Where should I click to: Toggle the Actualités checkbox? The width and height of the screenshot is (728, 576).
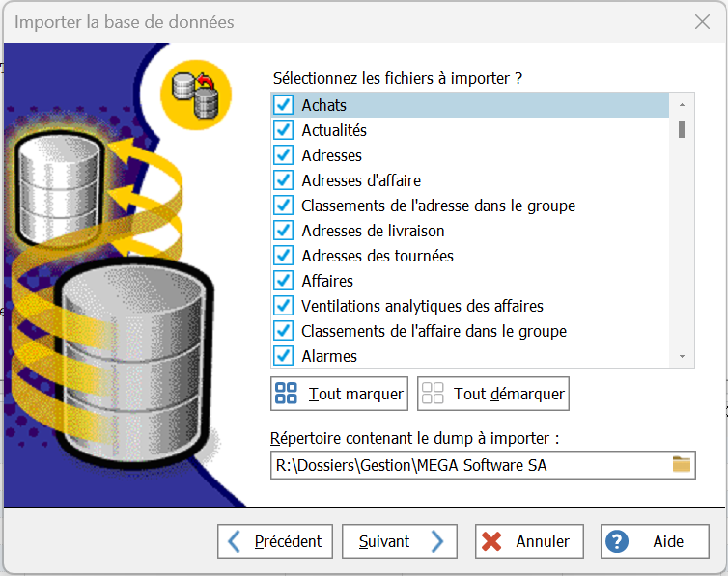point(284,130)
